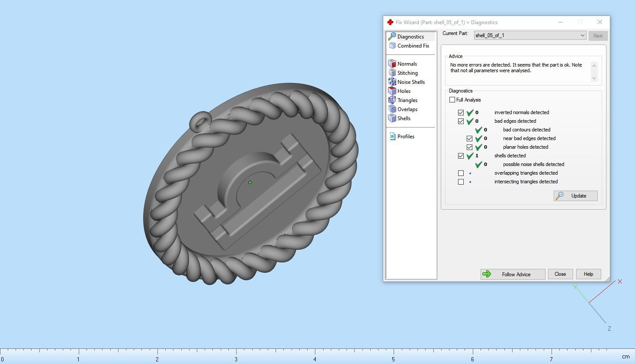Image resolution: width=635 pixels, height=364 pixels.
Task: Click the red cross Fix Wizard title icon
Action: (x=390, y=22)
